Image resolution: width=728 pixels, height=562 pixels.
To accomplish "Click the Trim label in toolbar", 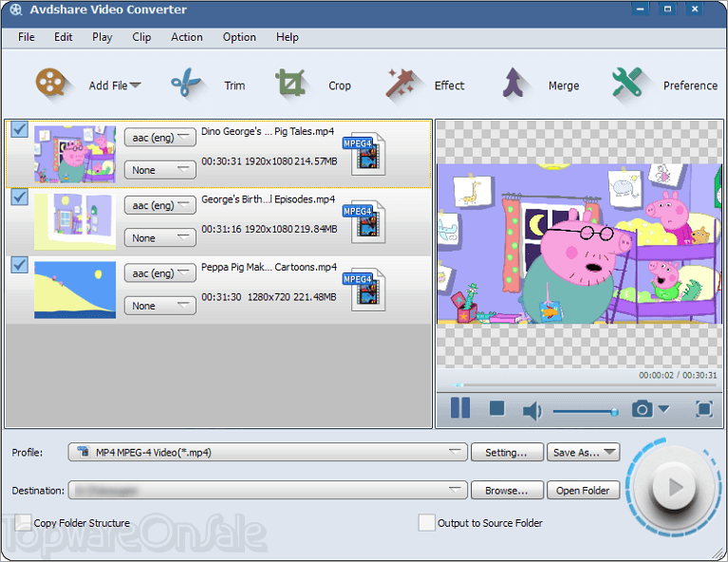I will 234,86.
